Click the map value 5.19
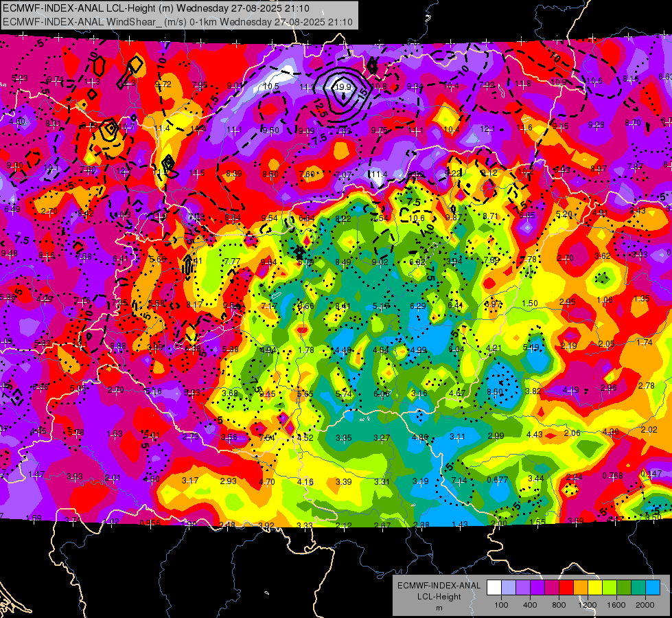 pyautogui.click(x=531, y=347)
